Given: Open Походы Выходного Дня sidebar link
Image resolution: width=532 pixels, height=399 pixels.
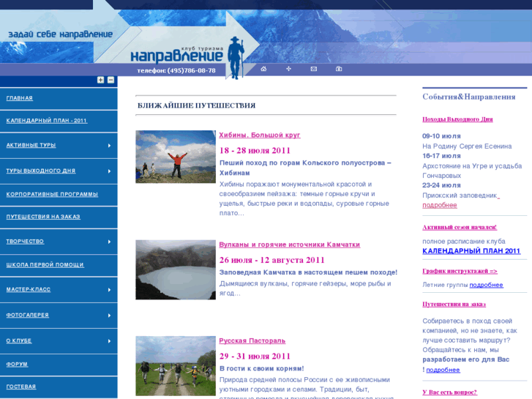Looking at the screenshot, I should (x=457, y=119).
